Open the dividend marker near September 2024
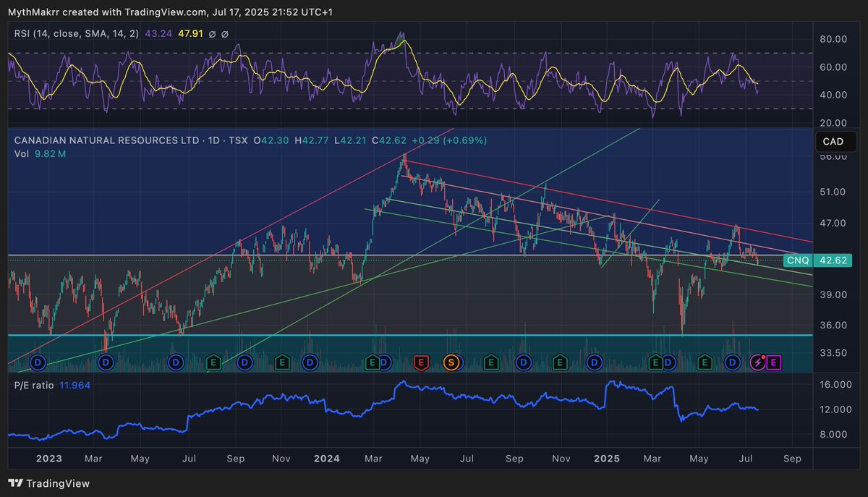The width and height of the screenshot is (868, 497). [x=524, y=361]
